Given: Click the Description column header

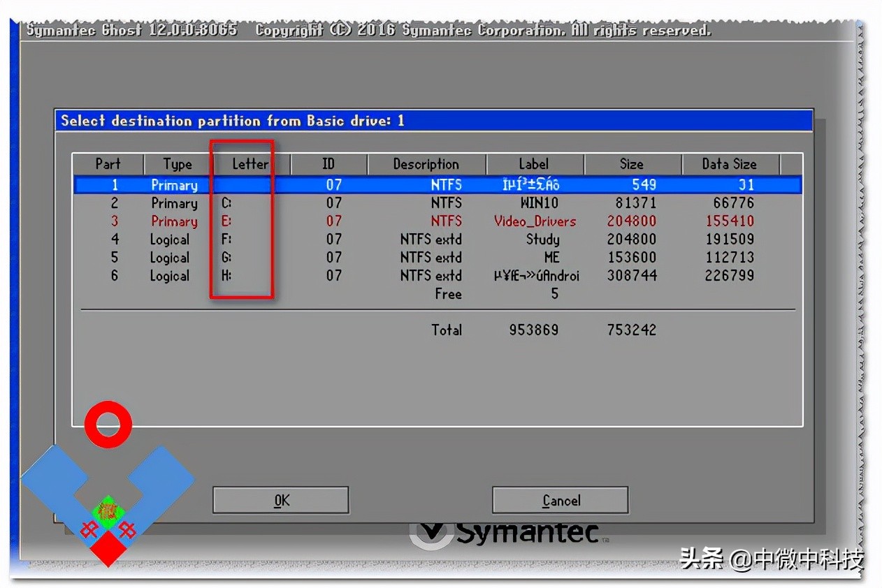Looking at the screenshot, I should click(x=426, y=164).
